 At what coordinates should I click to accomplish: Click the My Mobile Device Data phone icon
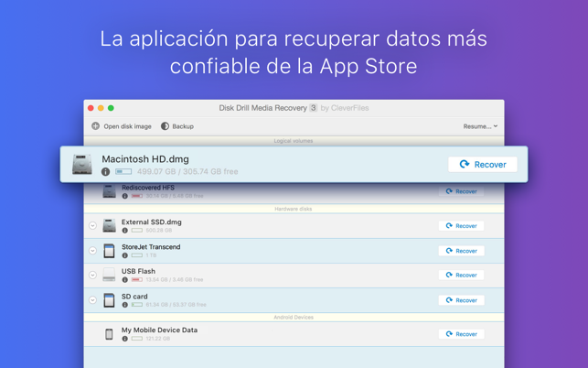tap(109, 334)
